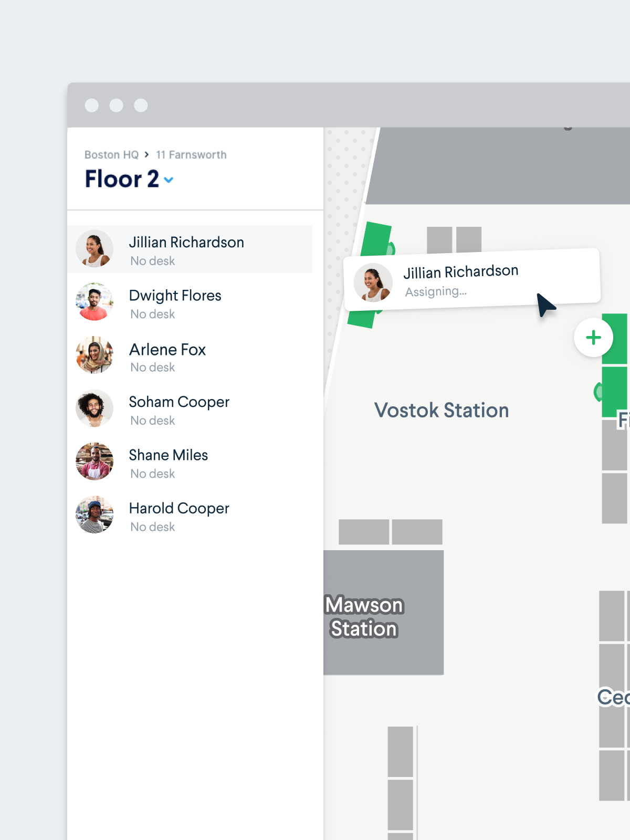630x840 pixels.
Task: Click the Boston HQ breadcrumb
Action: (111, 155)
